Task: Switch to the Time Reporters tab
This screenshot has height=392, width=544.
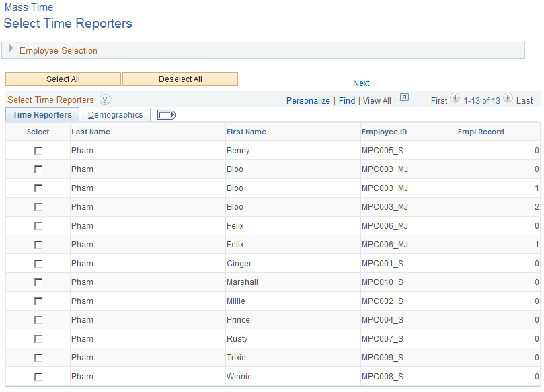Action: (x=42, y=114)
